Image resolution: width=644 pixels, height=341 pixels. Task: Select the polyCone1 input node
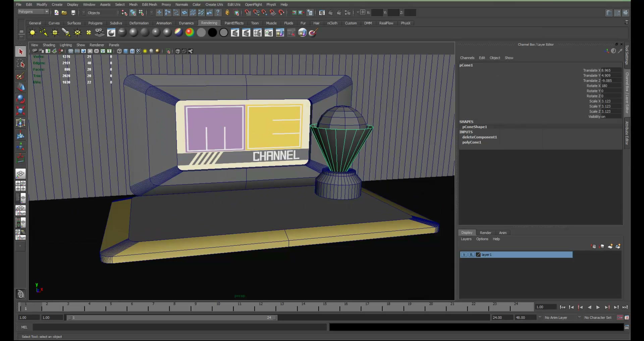(472, 142)
